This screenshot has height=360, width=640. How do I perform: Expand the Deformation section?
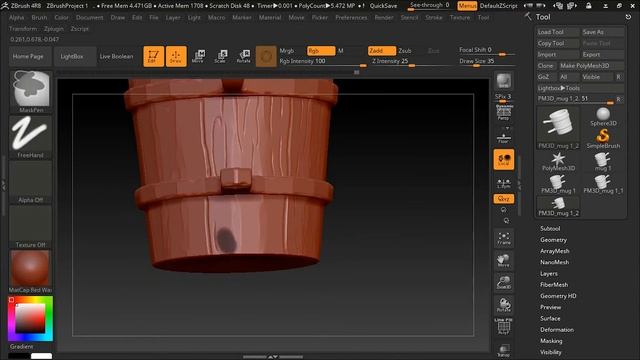pos(557,330)
